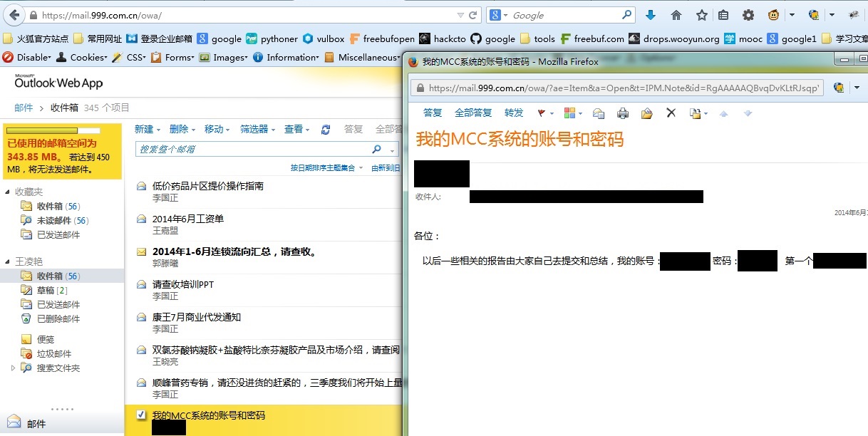Open the Forms menu in developer toolbar

click(172, 57)
